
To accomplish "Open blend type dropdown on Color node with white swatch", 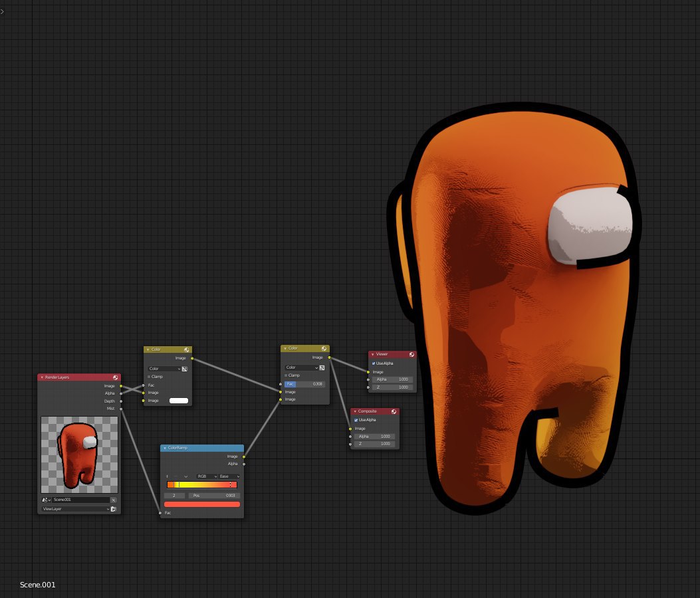I will 164,369.
